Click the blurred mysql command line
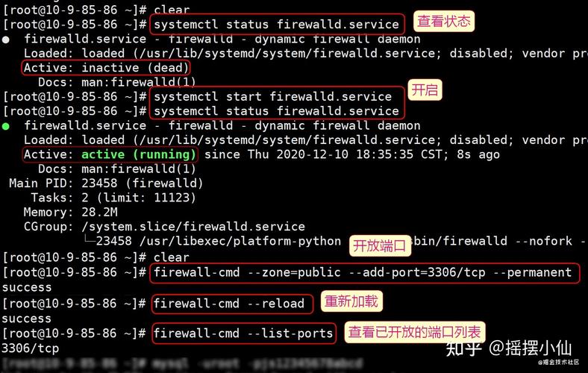Viewport: 588px width, 373px height. click(183, 363)
